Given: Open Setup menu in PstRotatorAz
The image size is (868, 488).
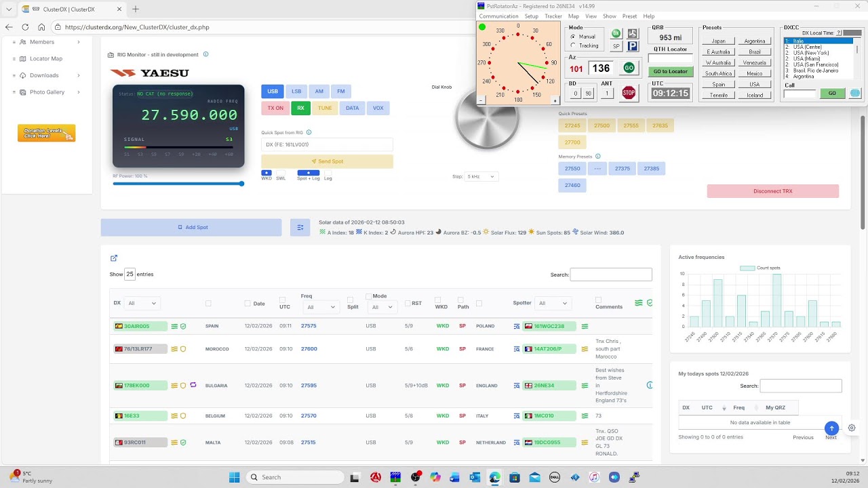Looking at the screenshot, I should coord(531,16).
